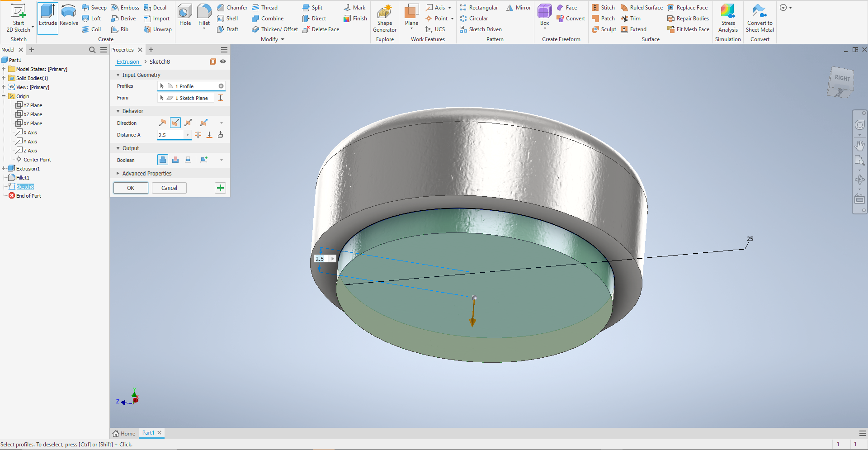The image size is (868, 450).
Task: Confirm extrusion with OK
Action: pos(131,188)
